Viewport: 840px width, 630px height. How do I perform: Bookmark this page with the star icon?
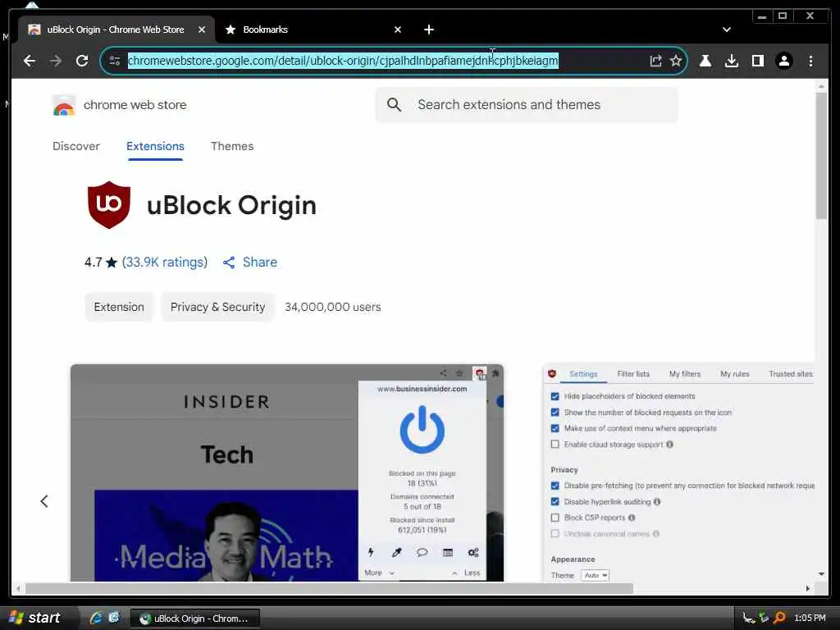coord(676,61)
